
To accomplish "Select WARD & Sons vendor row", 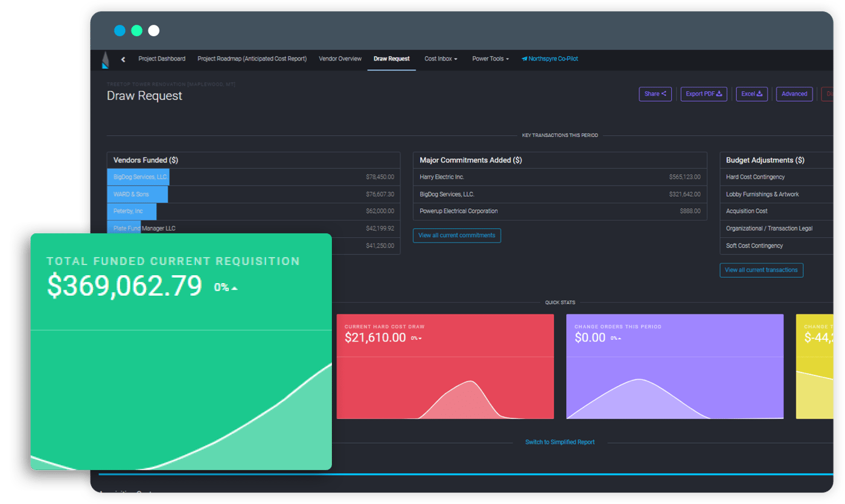I will click(x=253, y=194).
